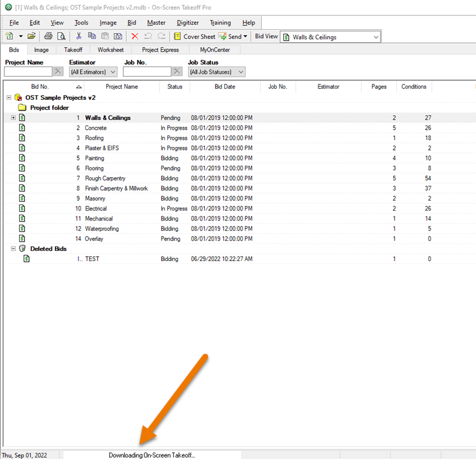The width and height of the screenshot is (476, 459).
Task: Open the New Bid dropdown arrow
Action: coord(21,36)
